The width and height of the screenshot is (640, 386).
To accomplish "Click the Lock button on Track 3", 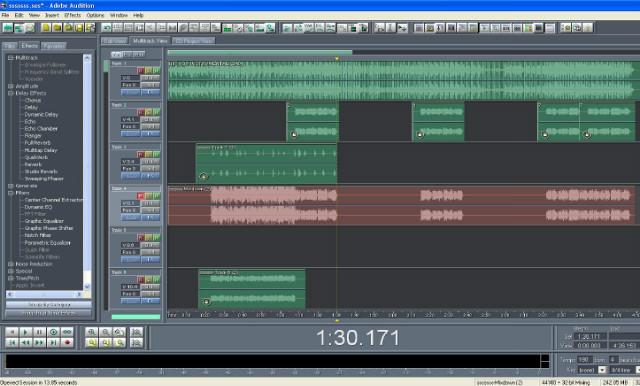I will (131, 176).
